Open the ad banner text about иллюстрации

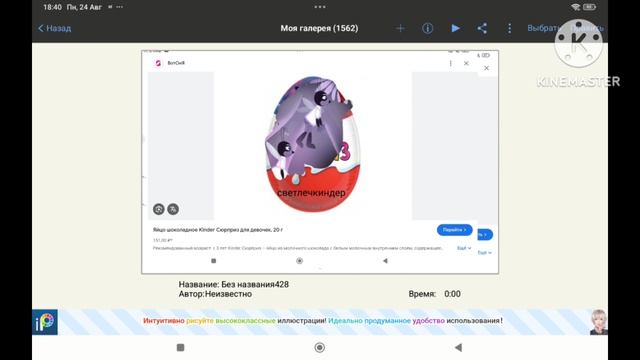coord(323,321)
